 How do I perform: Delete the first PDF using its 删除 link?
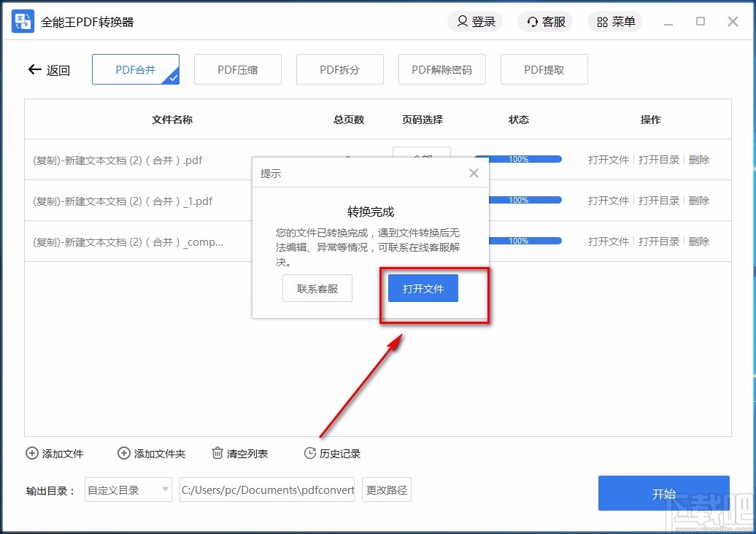pos(699,159)
